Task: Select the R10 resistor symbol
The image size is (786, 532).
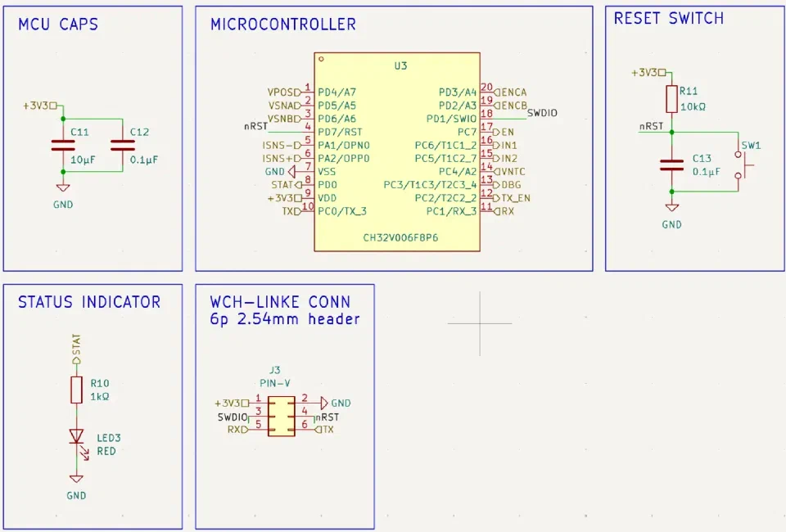Action: coord(76,390)
